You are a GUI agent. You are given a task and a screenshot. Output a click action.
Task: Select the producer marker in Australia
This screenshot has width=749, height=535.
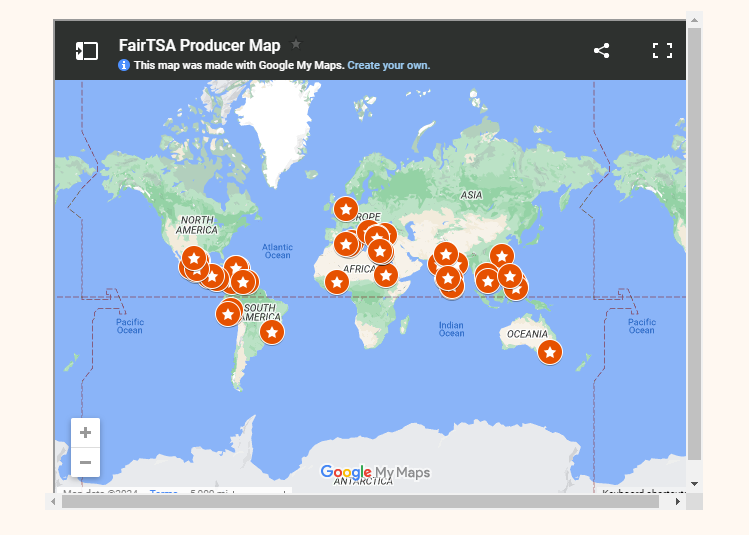[x=549, y=351]
